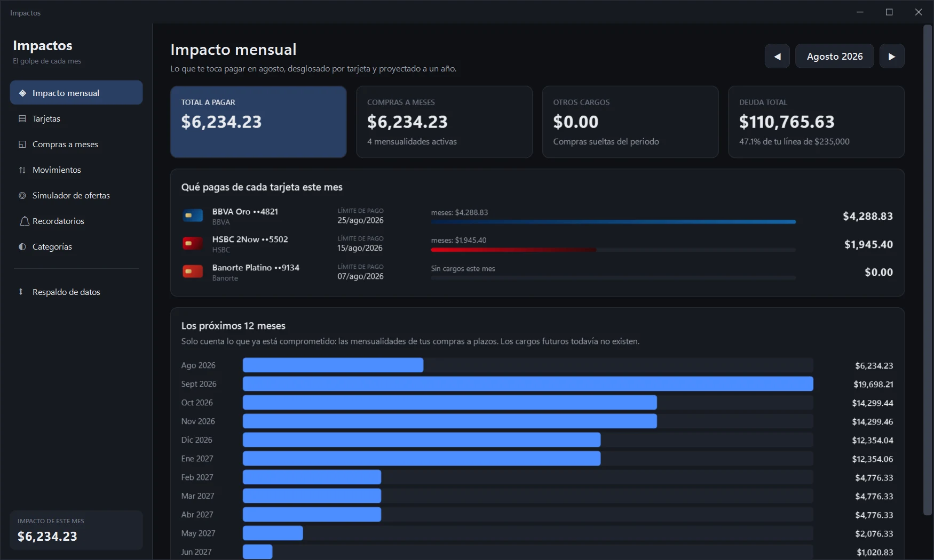This screenshot has width=934, height=560.
Task: Click the Movimientos arrows icon
Action: (x=22, y=170)
